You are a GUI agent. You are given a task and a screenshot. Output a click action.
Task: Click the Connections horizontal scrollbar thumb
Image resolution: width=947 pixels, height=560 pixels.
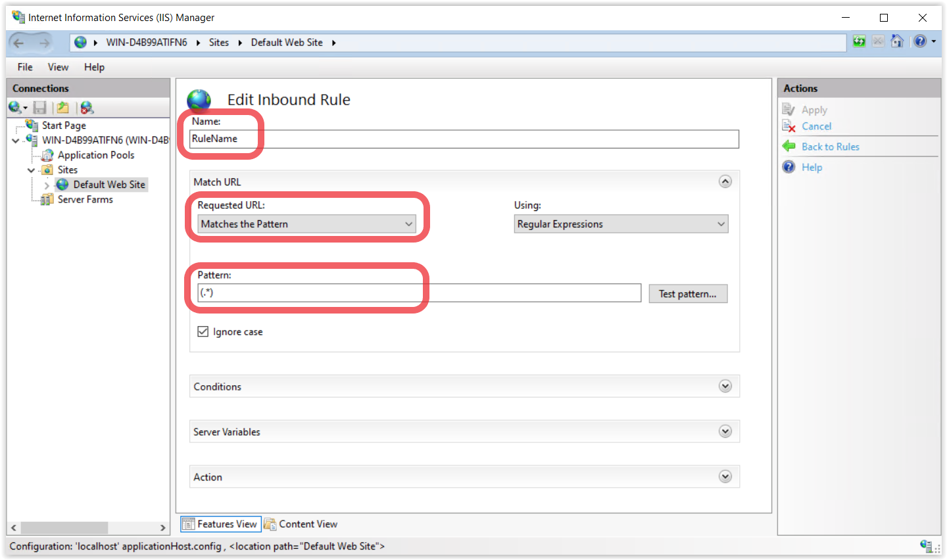click(x=64, y=528)
